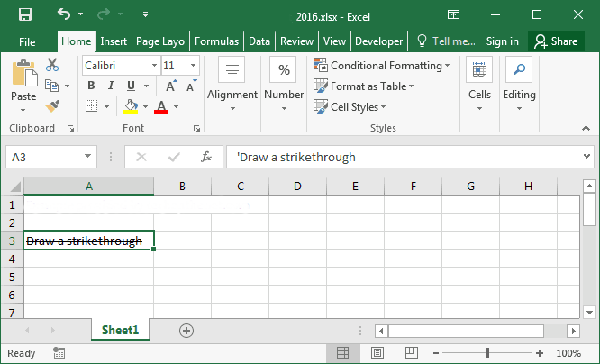Screen dimensions: 600x364
Task: Click the Sign in link
Action: pyautogui.click(x=502, y=41)
